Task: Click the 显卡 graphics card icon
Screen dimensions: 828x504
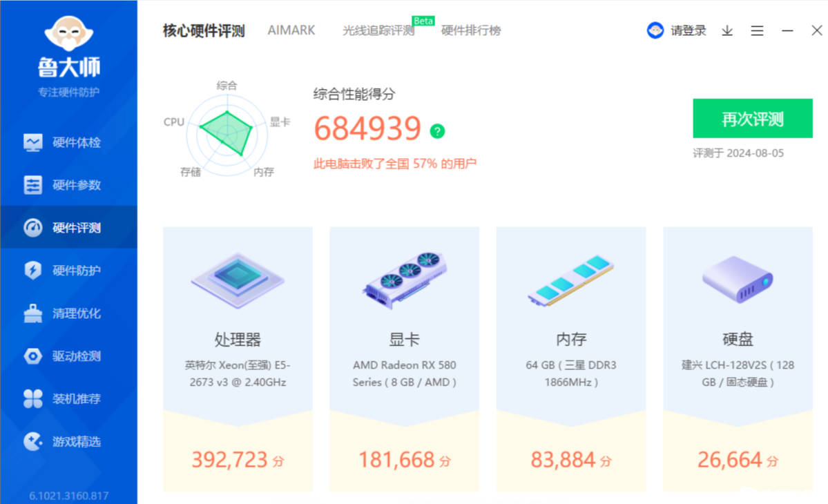Action: (x=405, y=280)
